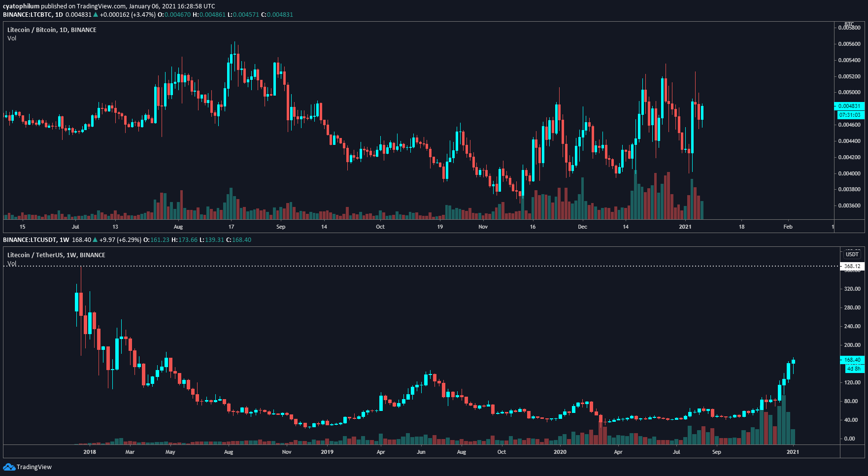The width and height of the screenshot is (868, 476).
Task: Click the 0.004400 price axis label
Action: click(x=849, y=141)
